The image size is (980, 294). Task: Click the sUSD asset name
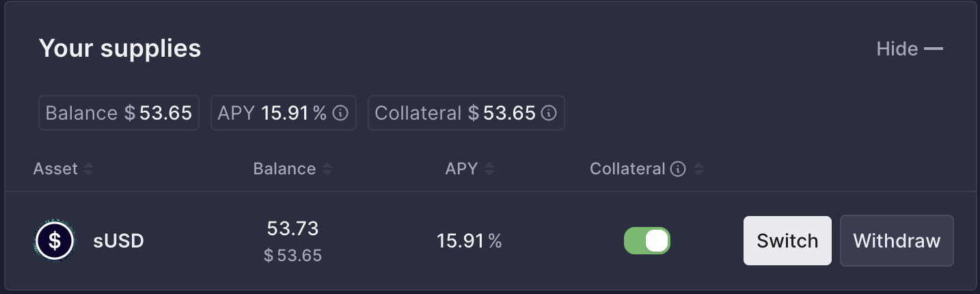[x=119, y=241]
